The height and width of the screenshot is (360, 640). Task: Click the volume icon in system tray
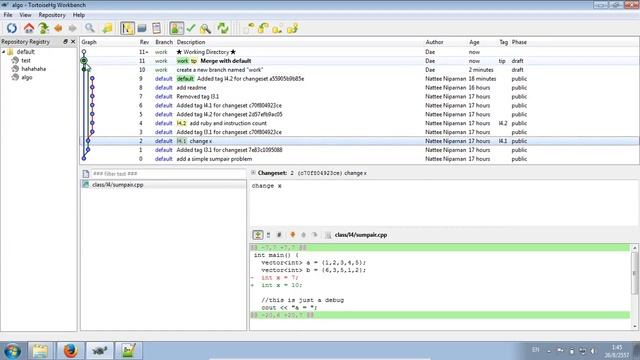tap(593, 351)
